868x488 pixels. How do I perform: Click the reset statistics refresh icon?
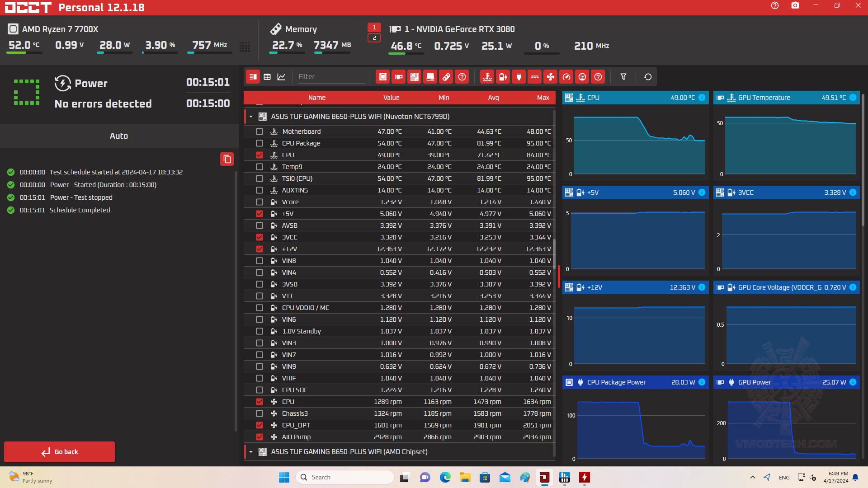(x=647, y=77)
